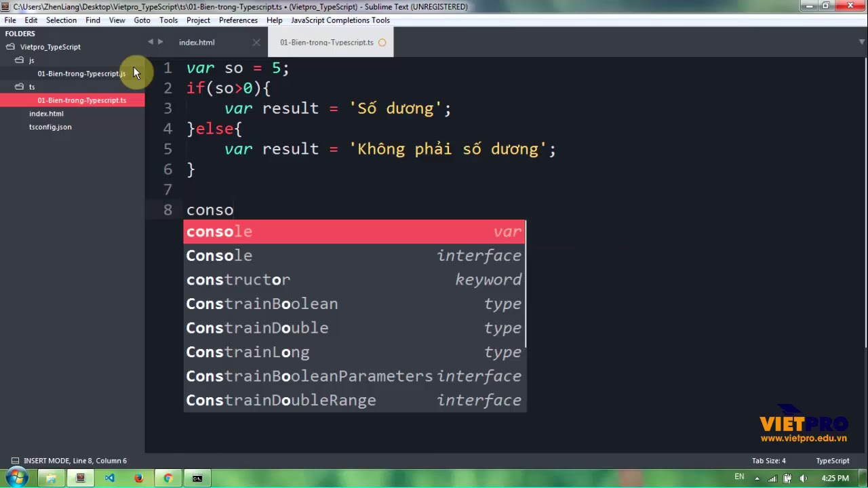Open tsconfig.json from the sidebar
The height and width of the screenshot is (488, 868).
pos(50,127)
